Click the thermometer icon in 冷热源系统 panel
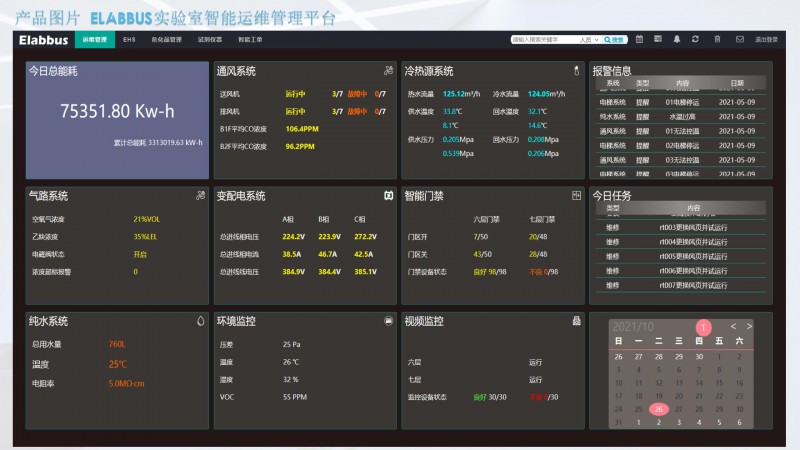The height and width of the screenshot is (450, 800). coord(576,71)
